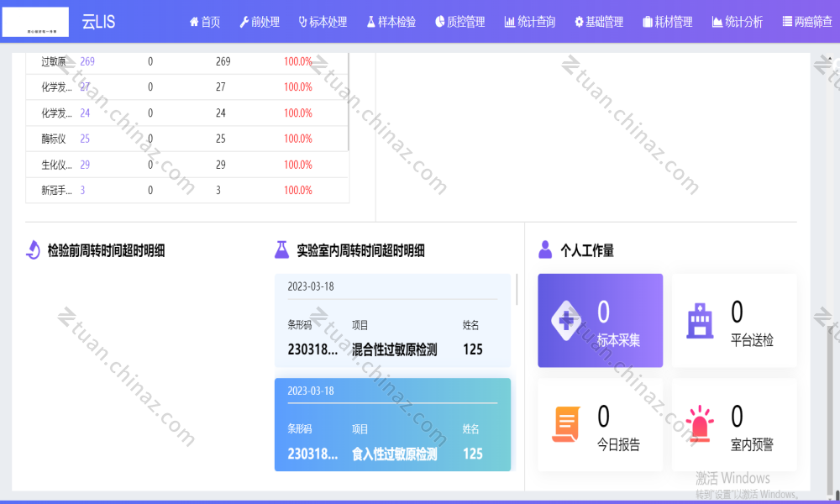Click the 检验前周转时间超时明细 heading

pos(106,250)
